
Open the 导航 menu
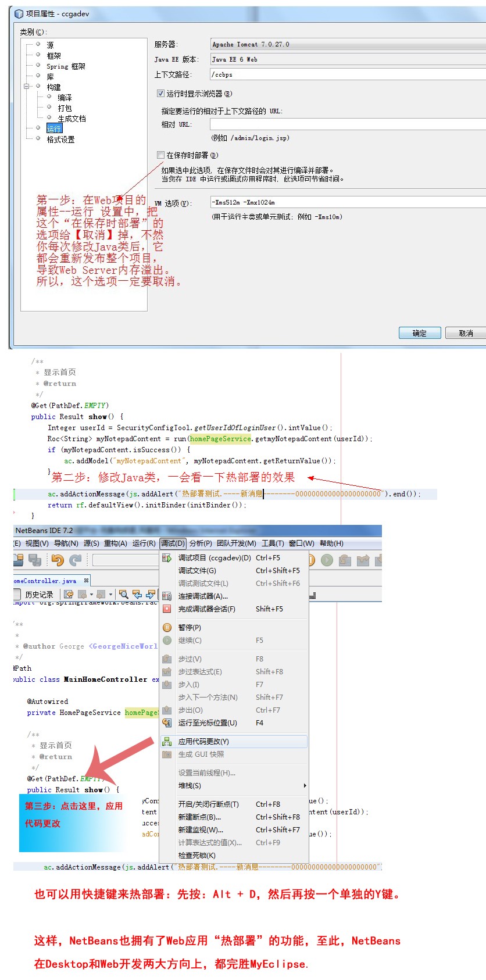click(x=66, y=543)
